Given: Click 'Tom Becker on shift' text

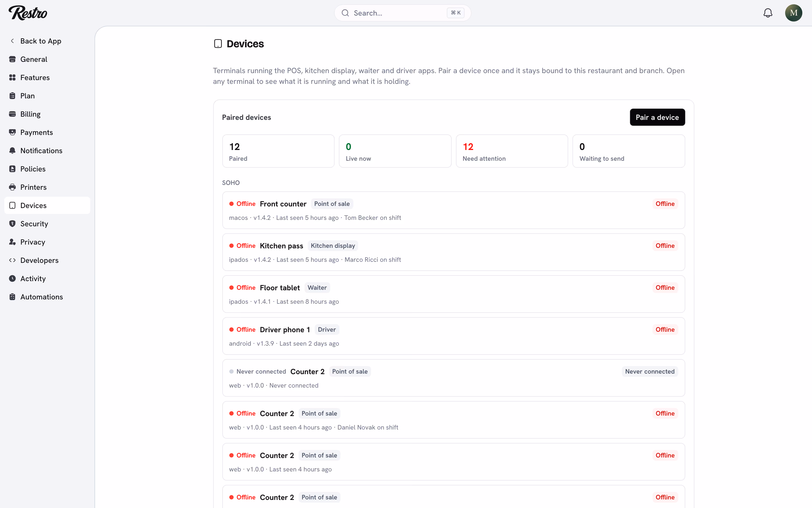Looking at the screenshot, I should pos(372,218).
